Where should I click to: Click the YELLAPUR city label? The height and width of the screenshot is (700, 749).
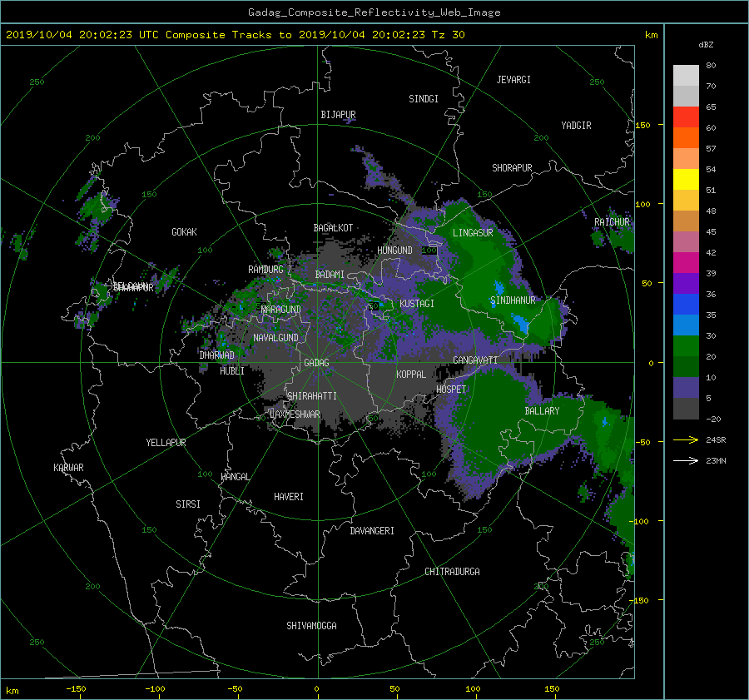pyautogui.click(x=166, y=443)
